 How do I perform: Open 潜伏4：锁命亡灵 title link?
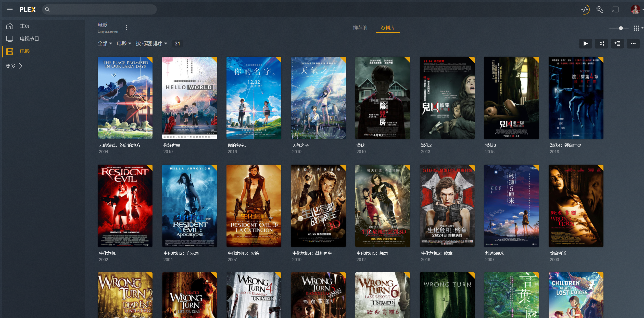tap(565, 145)
